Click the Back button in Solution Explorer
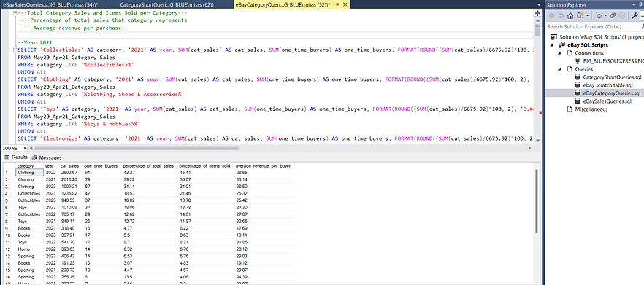Screen dimensions: 644x285 (552, 15)
